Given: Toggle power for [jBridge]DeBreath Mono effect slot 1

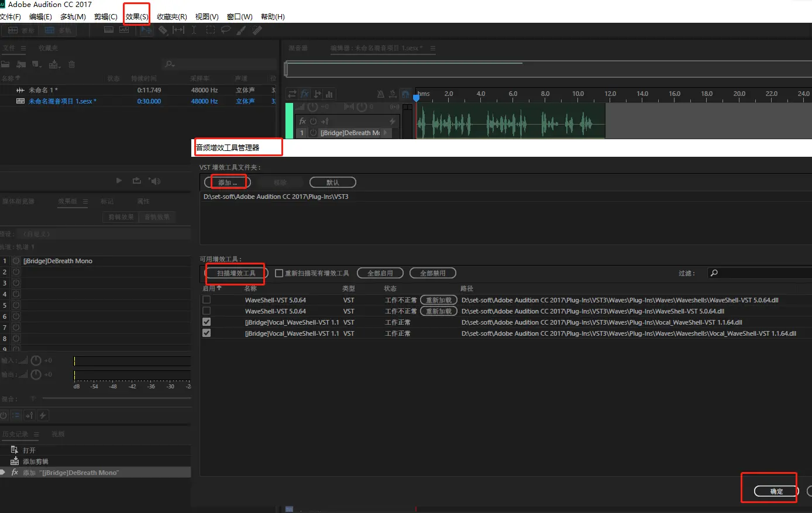Looking at the screenshot, I should (x=16, y=261).
